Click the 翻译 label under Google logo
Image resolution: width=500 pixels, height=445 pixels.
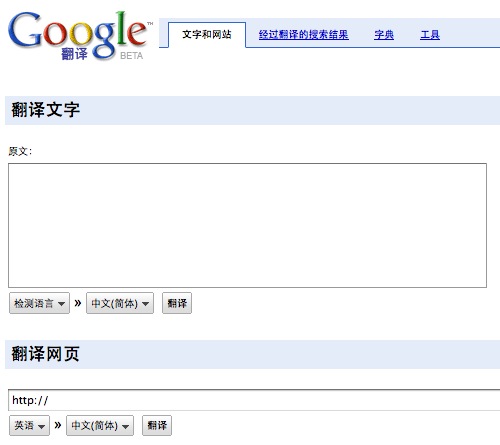74,54
